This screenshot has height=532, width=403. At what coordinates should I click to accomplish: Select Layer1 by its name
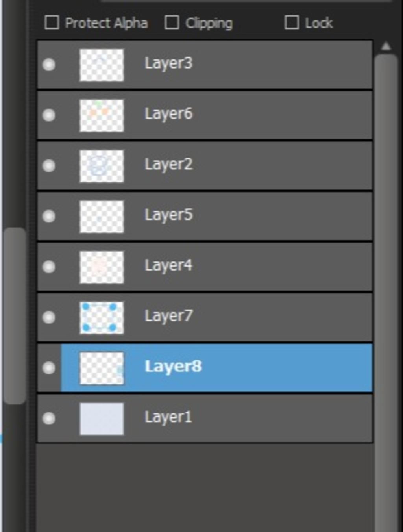[168, 417]
